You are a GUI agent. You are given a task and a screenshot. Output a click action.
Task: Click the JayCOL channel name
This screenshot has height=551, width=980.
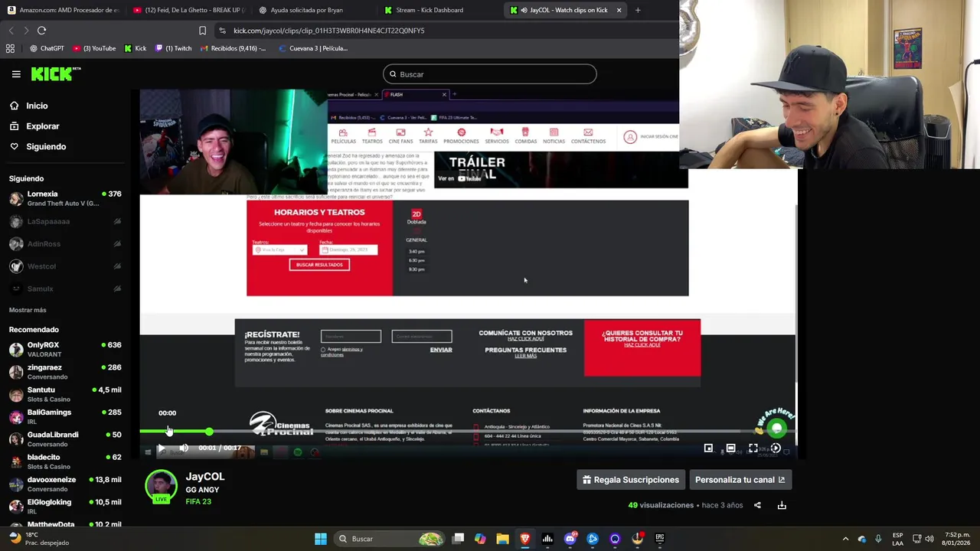click(205, 476)
